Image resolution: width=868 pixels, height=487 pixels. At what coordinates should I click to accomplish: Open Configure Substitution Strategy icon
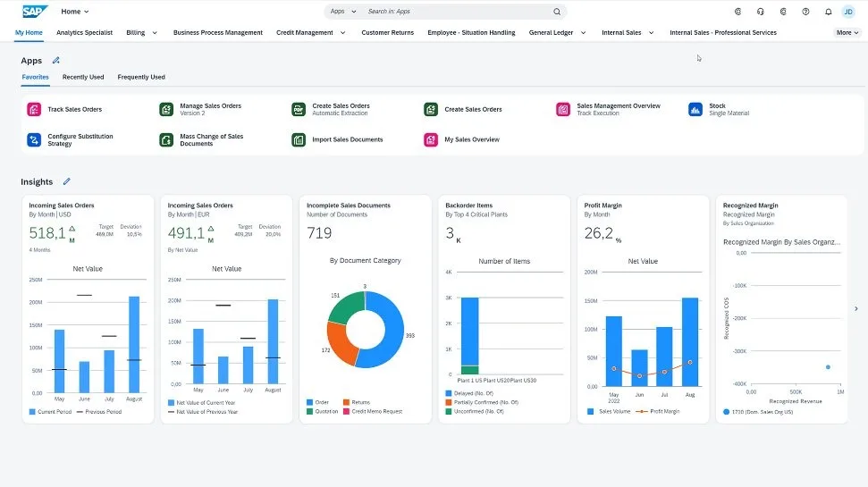(34, 140)
